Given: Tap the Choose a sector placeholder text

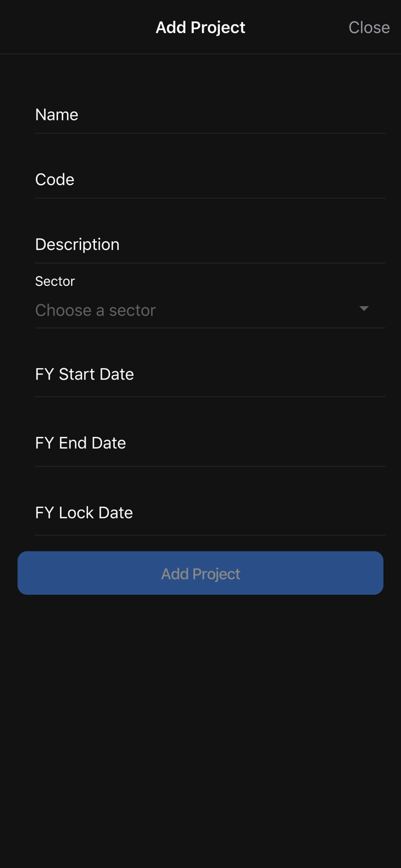Looking at the screenshot, I should click(95, 310).
